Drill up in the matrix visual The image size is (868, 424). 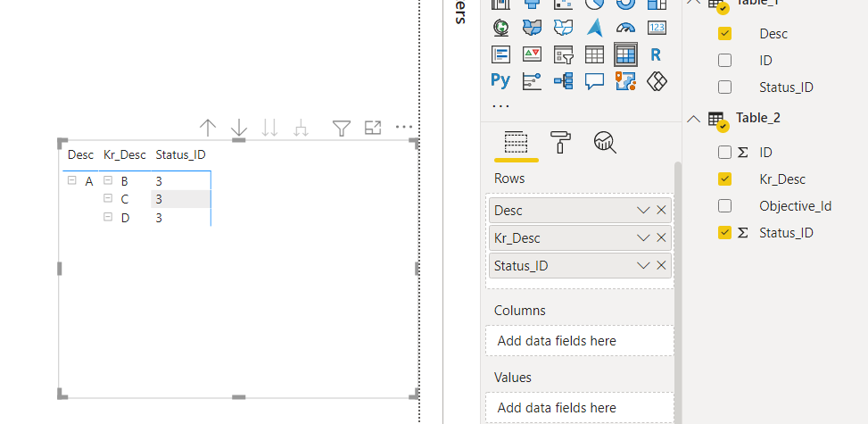[x=208, y=128]
